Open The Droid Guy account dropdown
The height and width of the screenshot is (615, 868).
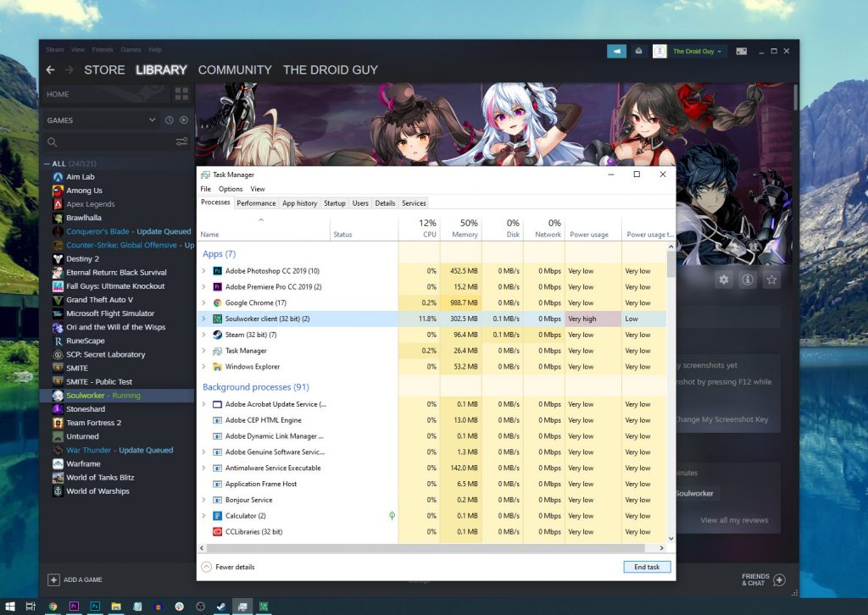(x=697, y=52)
